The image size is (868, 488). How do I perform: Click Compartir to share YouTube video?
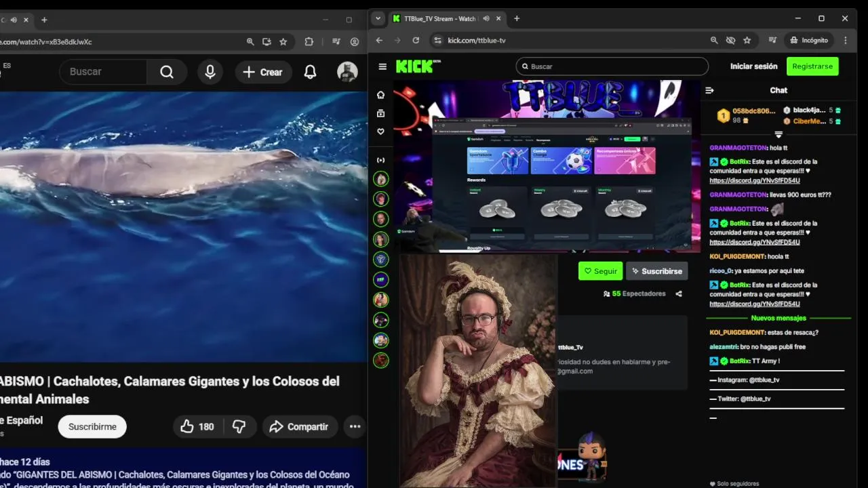tap(298, 426)
